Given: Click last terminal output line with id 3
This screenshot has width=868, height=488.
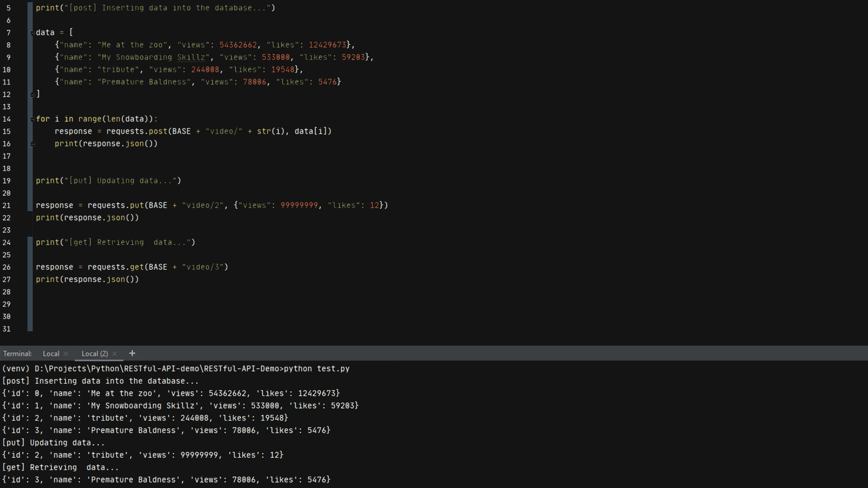Looking at the screenshot, I should tap(166, 480).
